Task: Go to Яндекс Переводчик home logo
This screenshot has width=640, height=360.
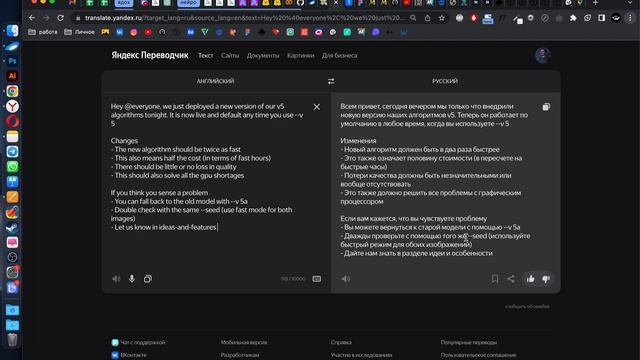Action: (150, 55)
